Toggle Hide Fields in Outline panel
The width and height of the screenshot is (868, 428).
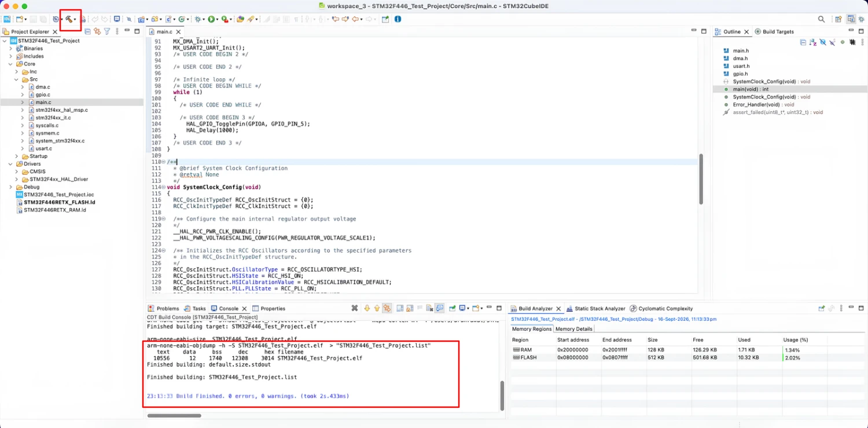pos(823,42)
